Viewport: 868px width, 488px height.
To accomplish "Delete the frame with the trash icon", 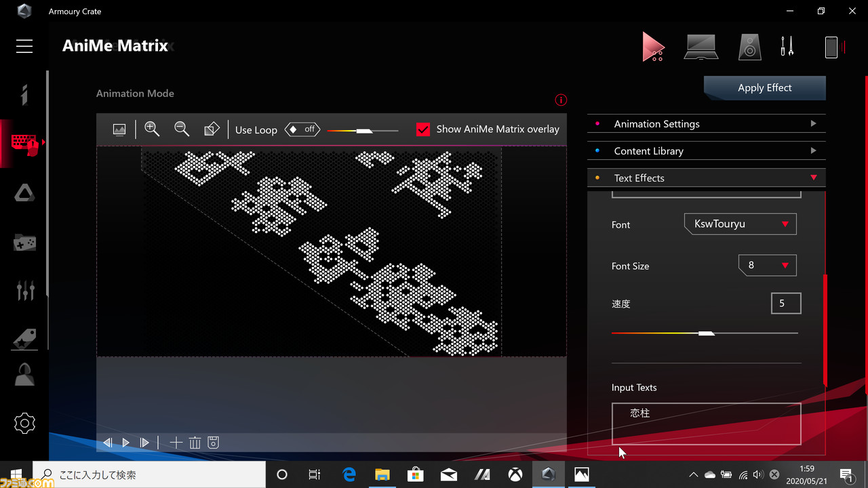I will point(195,443).
